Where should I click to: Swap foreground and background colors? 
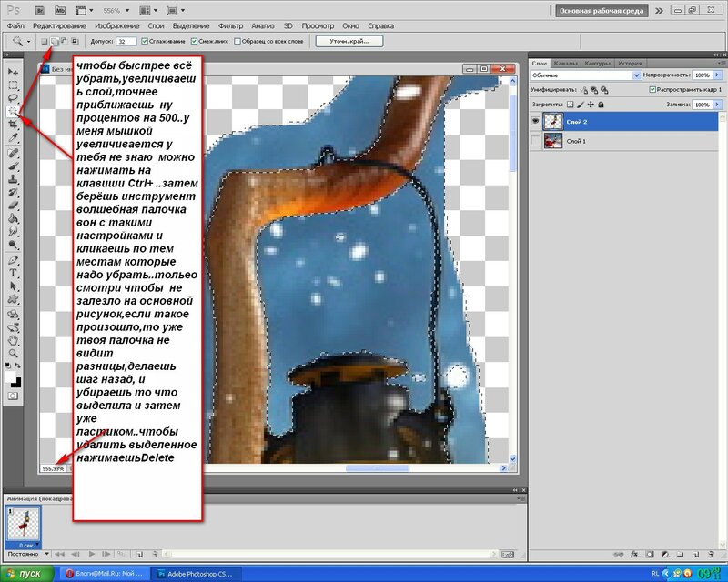(17, 366)
